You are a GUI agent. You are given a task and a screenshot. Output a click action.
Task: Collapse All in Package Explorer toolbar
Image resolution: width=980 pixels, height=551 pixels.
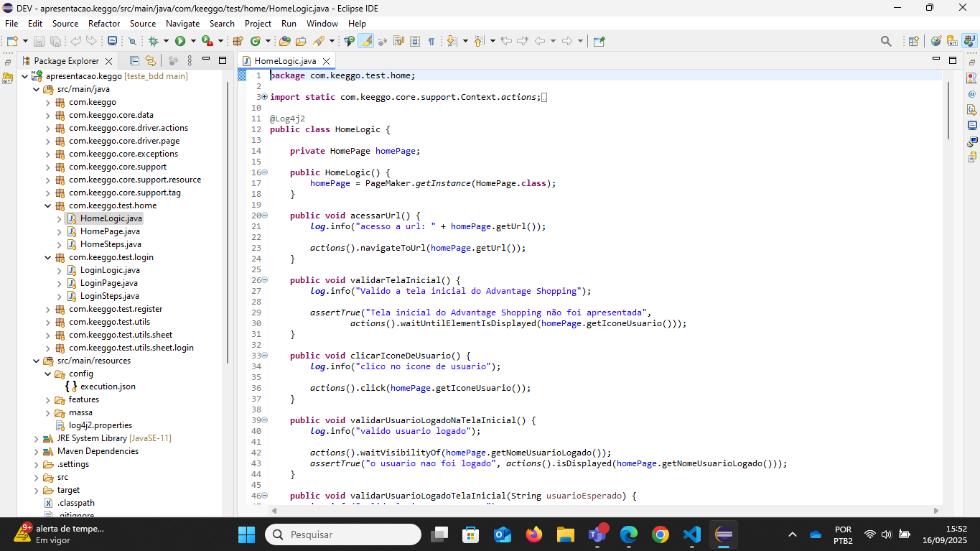coord(134,61)
